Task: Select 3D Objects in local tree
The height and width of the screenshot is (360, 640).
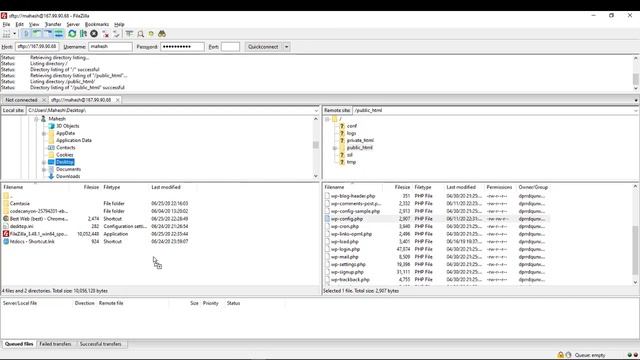Action: [x=68, y=126]
